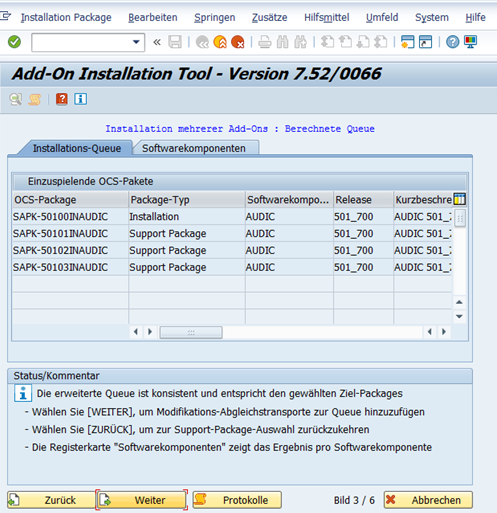497x513 pixels.
Task: Switch to the Installations-Queue tab
Action: point(77,148)
